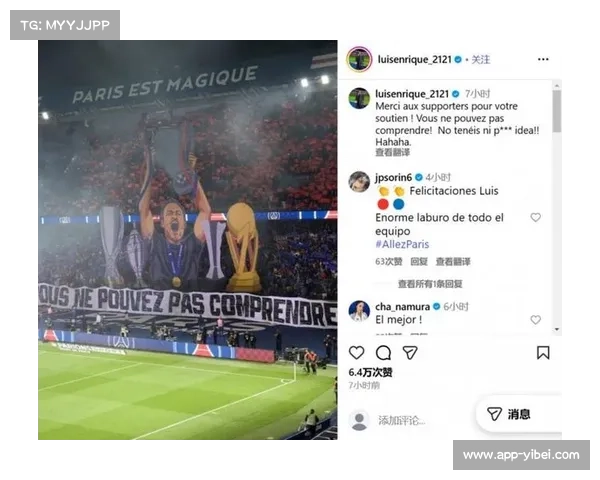Open cha_namura commenter avatar
Screen dimensions: 600x480
point(359,310)
